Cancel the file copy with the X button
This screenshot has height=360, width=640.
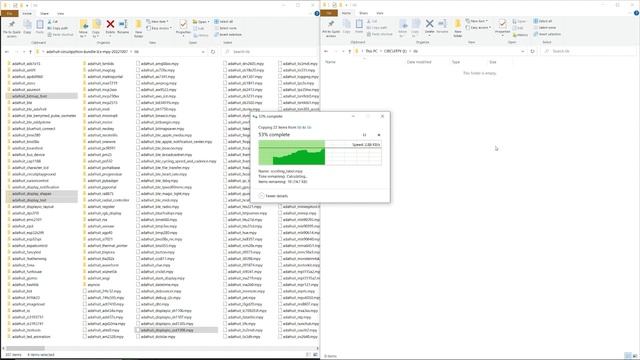click(379, 135)
